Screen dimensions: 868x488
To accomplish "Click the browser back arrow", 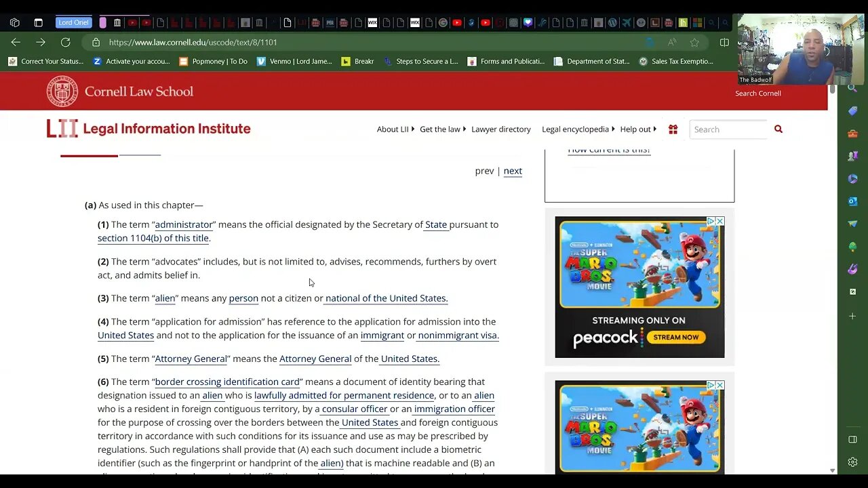I will (16, 42).
